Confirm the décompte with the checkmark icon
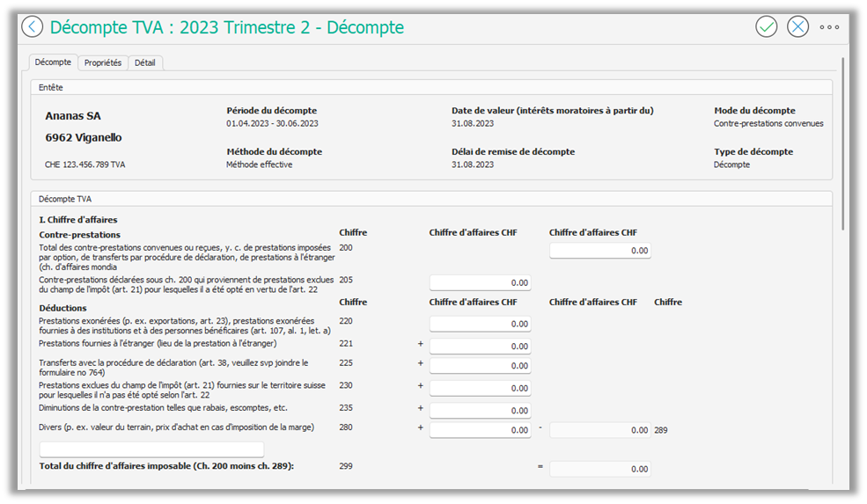867x504 pixels. tap(767, 26)
